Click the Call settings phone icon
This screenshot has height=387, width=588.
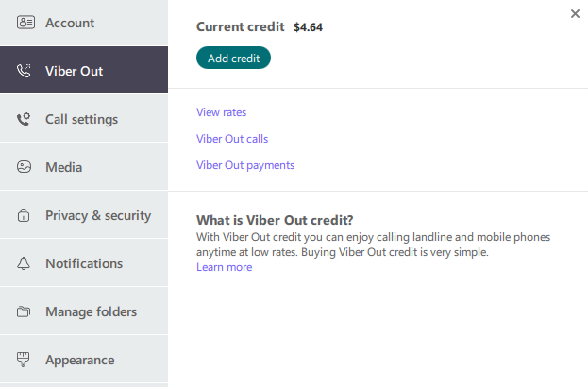tap(25, 119)
